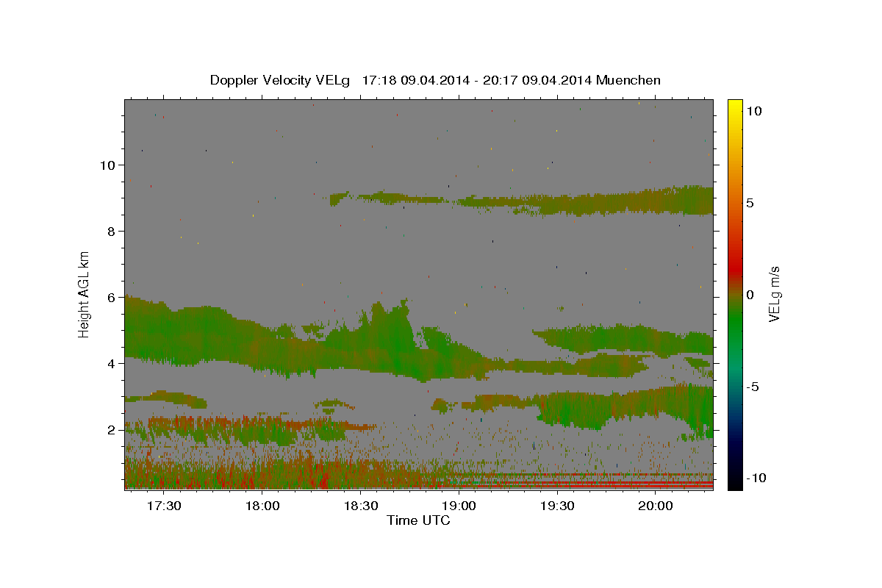The width and height of the screenshot is (882, 588).
Task: Click the 'Muenchen' location in the title
Action: click(x=628, y=80)
